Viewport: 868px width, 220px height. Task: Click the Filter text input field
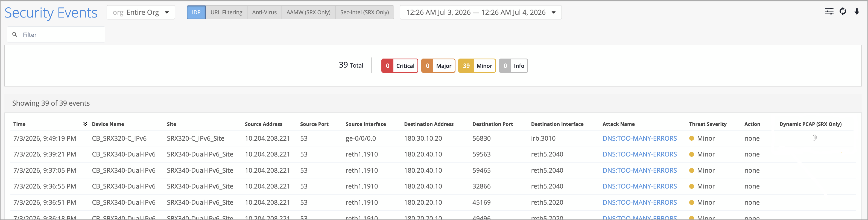click(56, 34)
